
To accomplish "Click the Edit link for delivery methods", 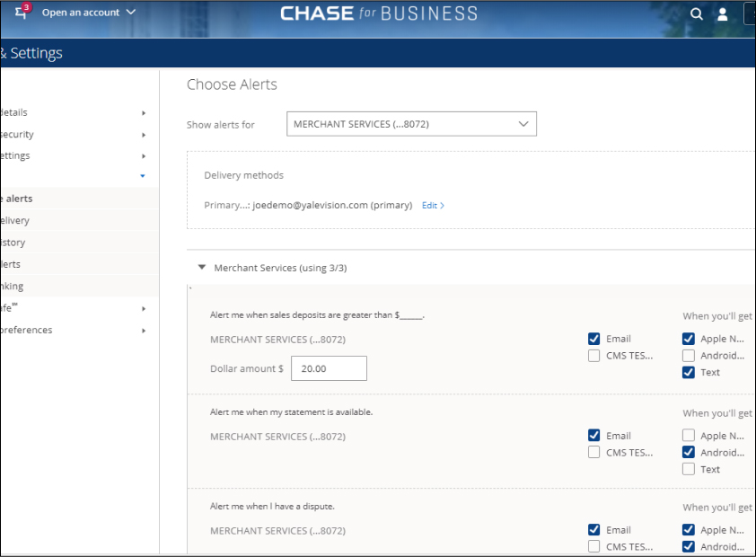I will point(433,206).
